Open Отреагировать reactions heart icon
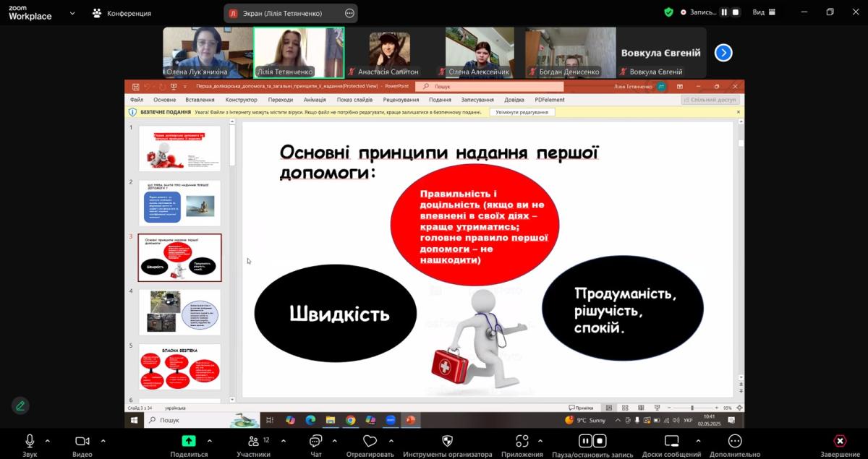868x459 pixels. tap(370, 442)
